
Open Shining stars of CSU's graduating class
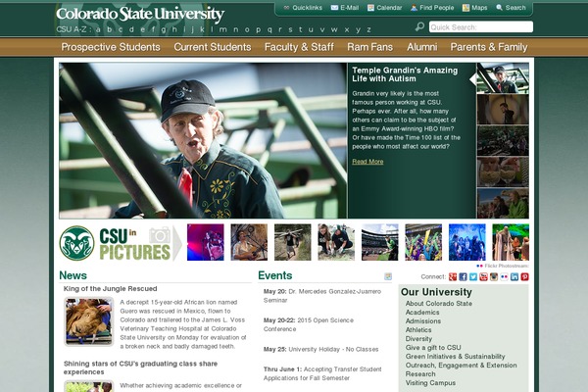pos(140,367)
